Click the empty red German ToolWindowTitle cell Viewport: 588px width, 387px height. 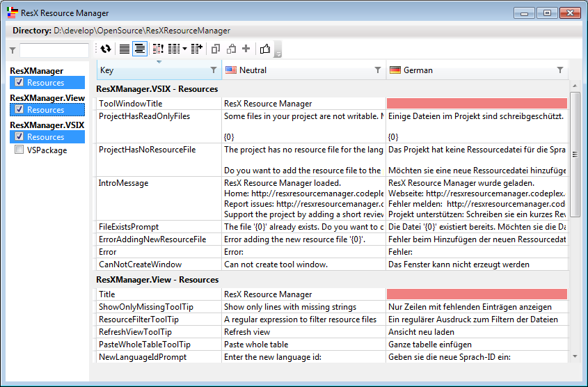(477, 103)
